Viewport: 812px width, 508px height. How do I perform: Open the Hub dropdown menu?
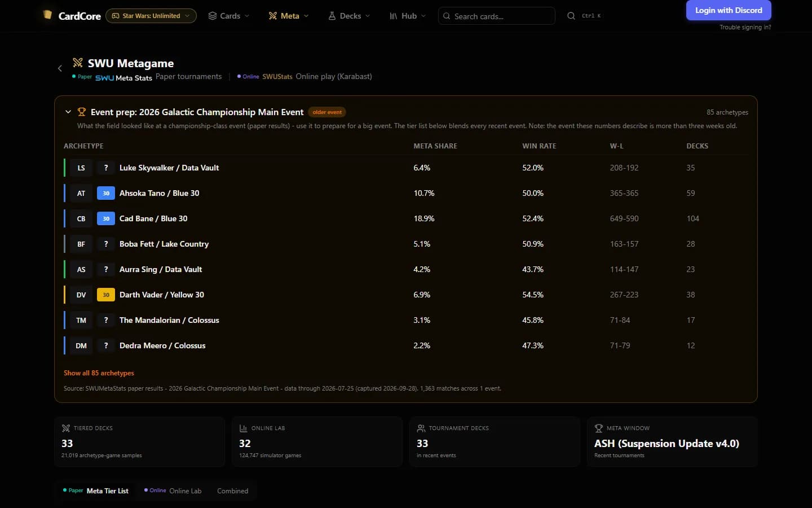click(x=408, y=16)
